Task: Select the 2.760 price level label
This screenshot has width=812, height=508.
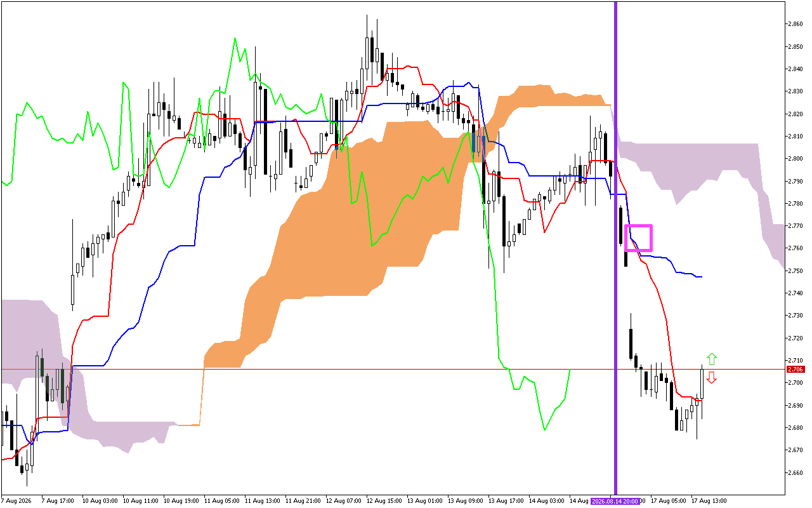Action: [x=795, y=248]
